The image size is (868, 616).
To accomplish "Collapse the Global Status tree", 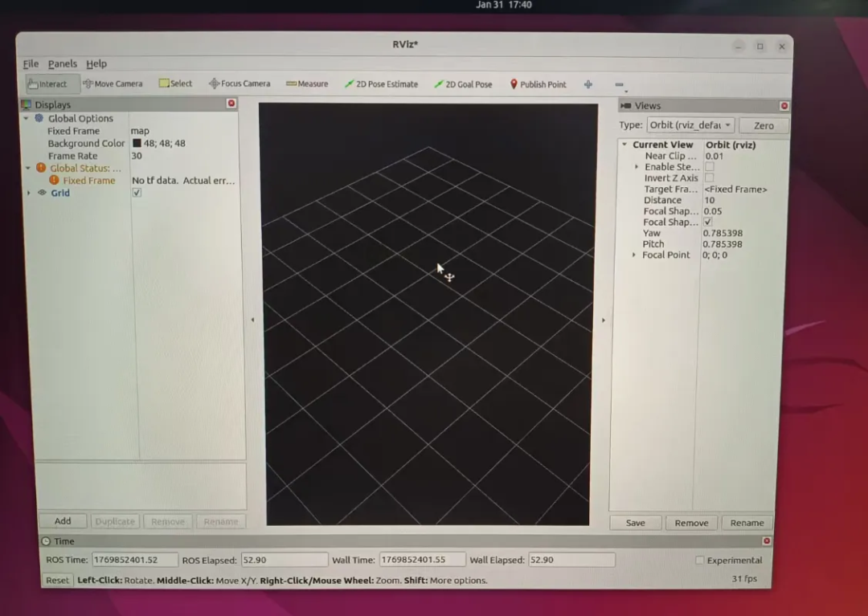I will (27, 168).
